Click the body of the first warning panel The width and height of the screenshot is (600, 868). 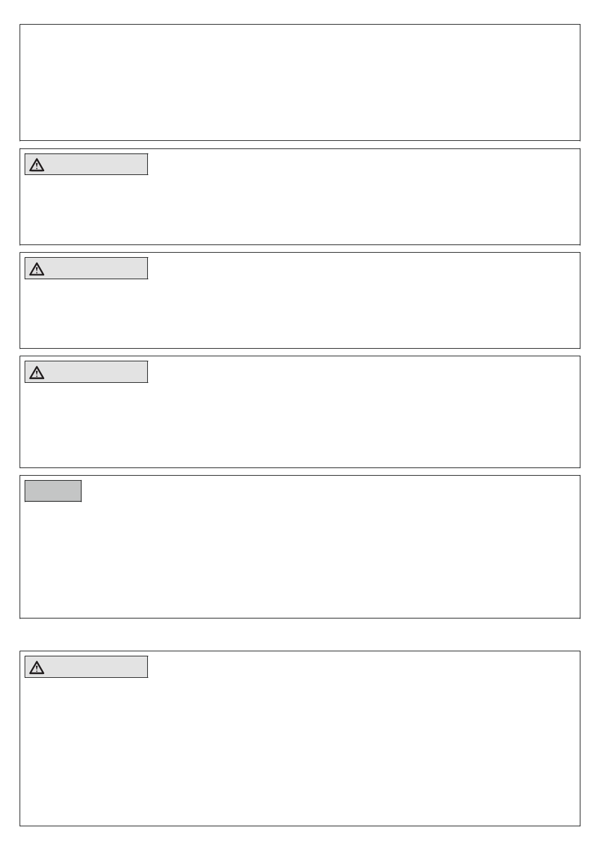pyautogui.click(x=300, y=208)
